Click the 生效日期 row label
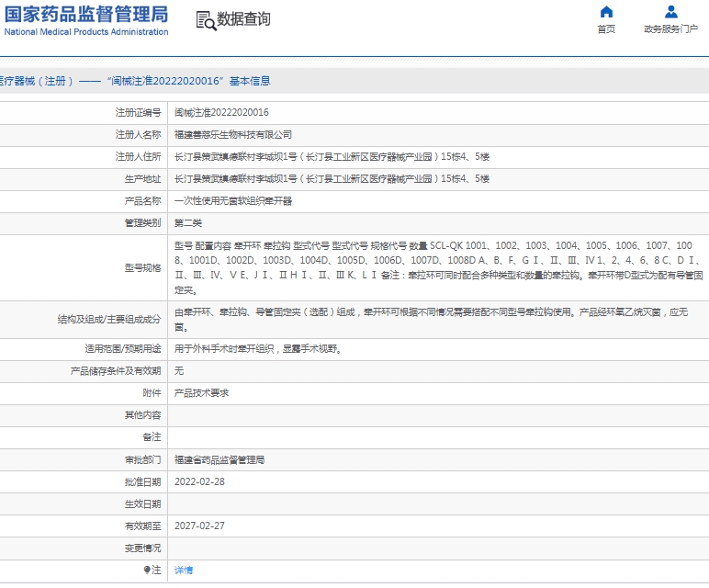The height and width of the screenshot is (588, 709). [143, 503]
